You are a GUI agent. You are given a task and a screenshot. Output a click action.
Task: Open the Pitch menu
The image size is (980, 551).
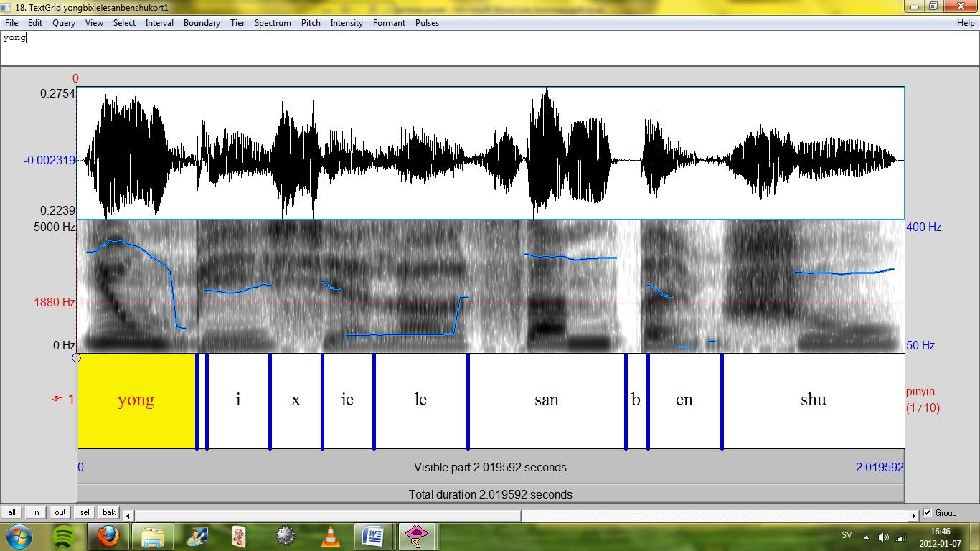pos(311,23)
